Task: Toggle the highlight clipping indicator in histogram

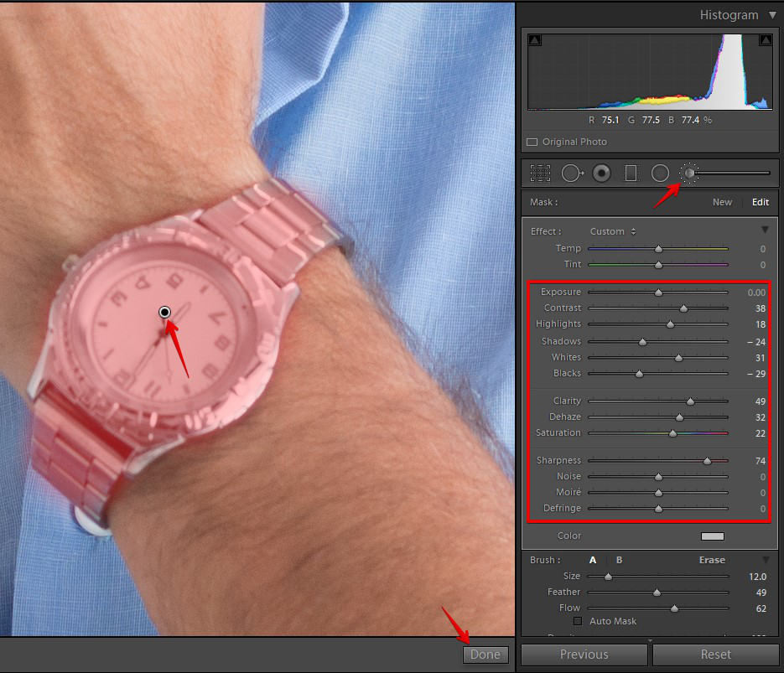Action: (765, 40)
